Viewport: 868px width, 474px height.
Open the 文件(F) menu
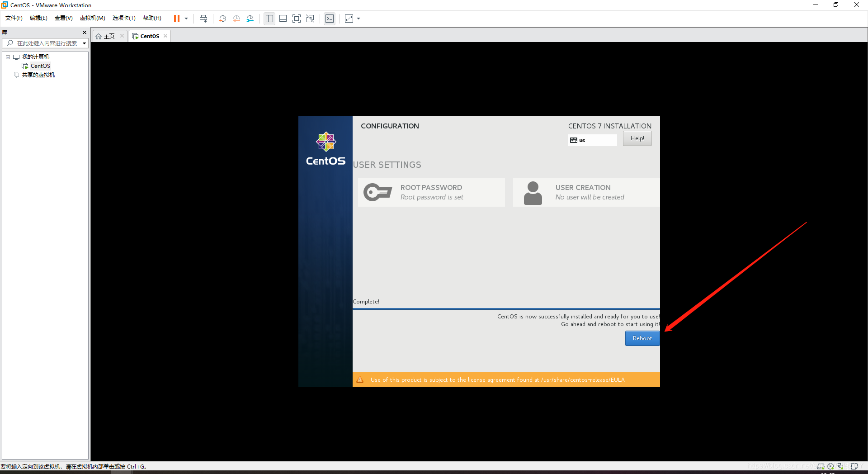click(x=14, y=18)
